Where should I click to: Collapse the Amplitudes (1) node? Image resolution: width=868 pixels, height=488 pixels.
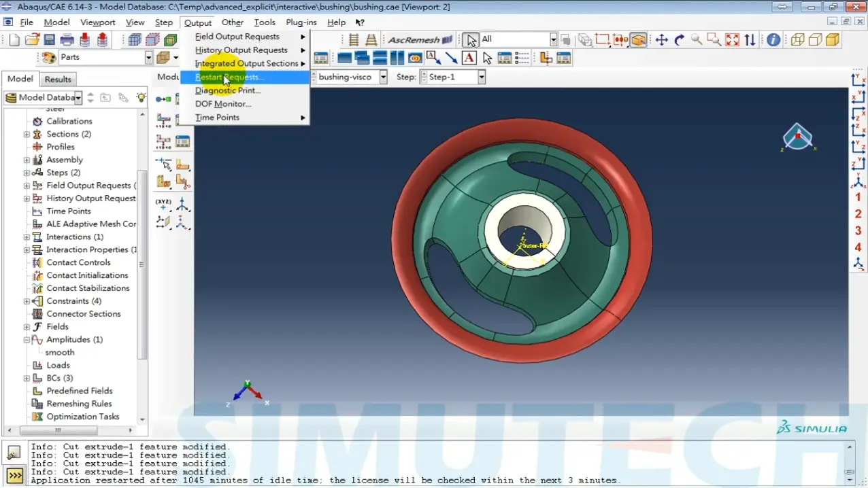point(27,340)
